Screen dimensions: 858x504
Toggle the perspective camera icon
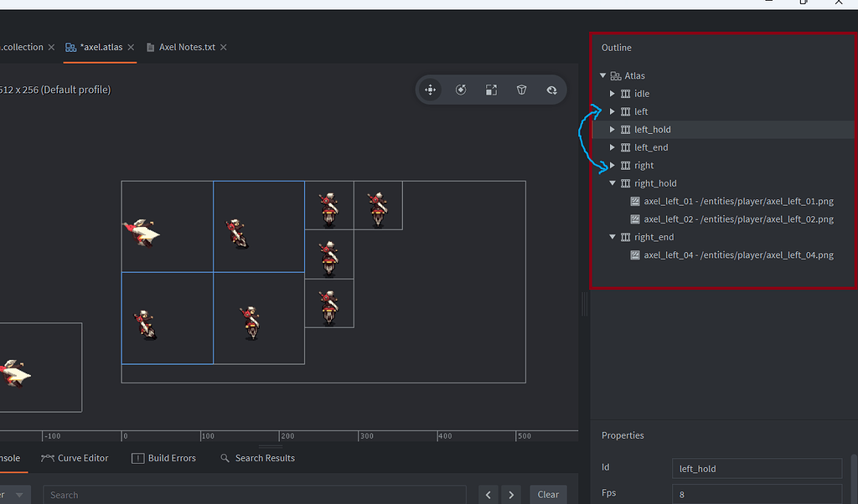coord(521,90)
